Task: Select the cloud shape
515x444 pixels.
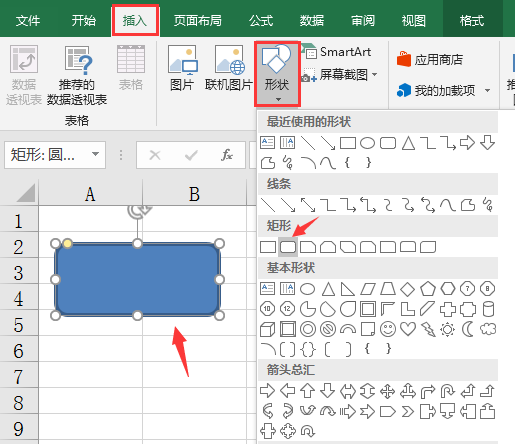Action: 488,329
